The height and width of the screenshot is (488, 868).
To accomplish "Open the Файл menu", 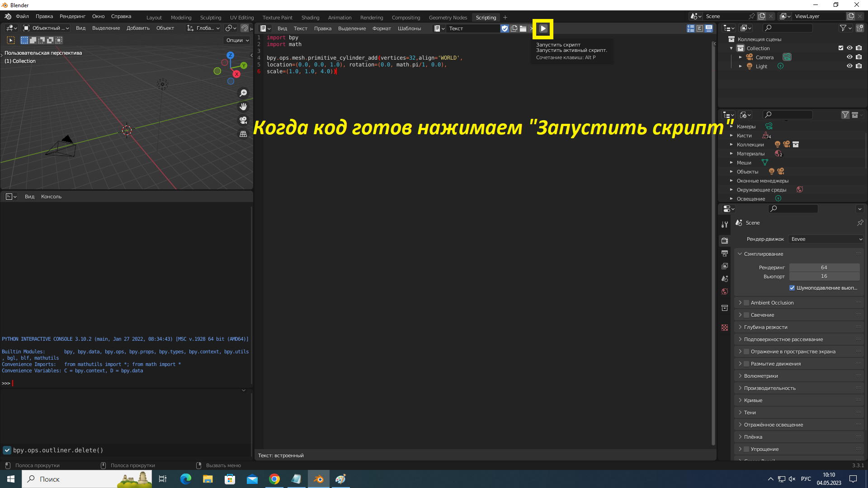I will tap(22, 16).
